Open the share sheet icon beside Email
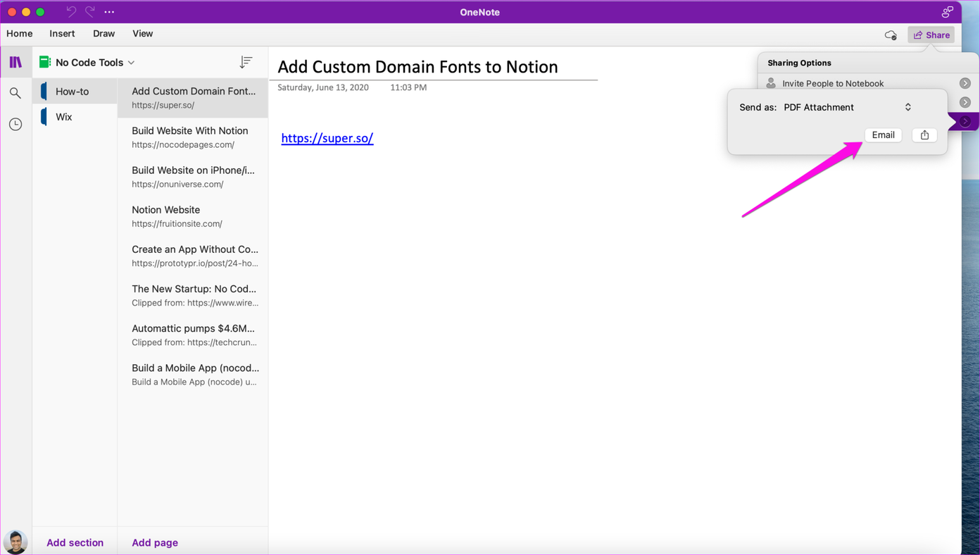The height and width of the screenshot is (555, 980). pos(924,135)
